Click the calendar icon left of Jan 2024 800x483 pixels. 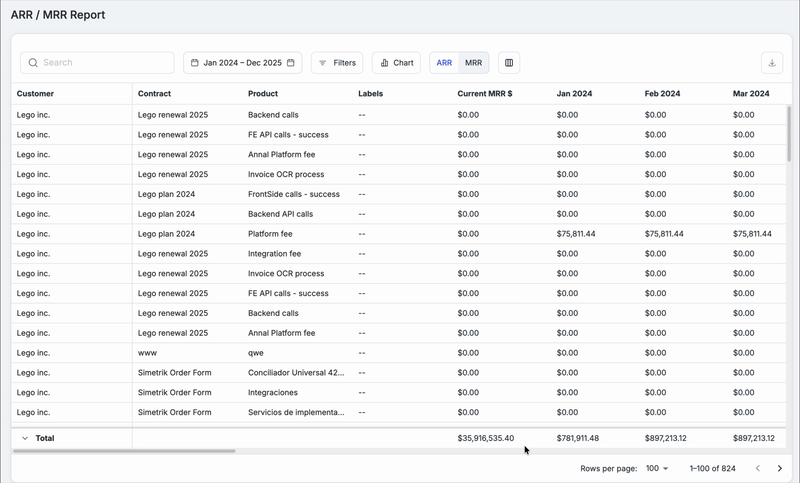(194, 63)
